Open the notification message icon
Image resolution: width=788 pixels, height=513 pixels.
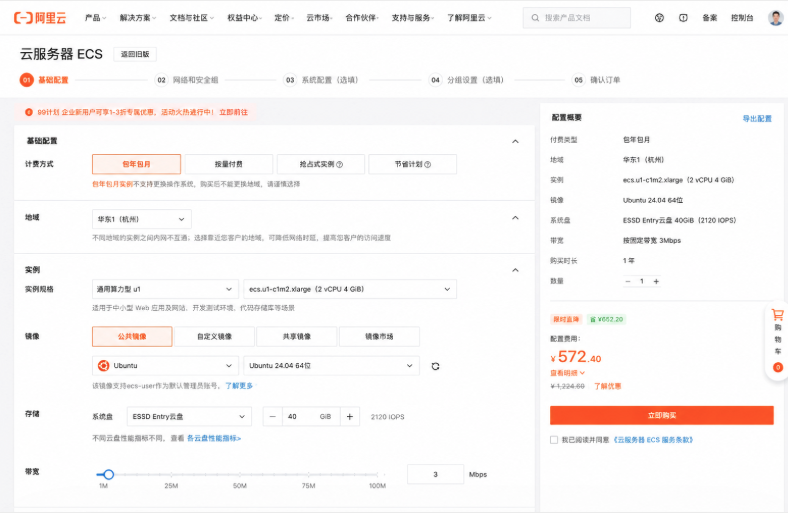click(683, 18)
